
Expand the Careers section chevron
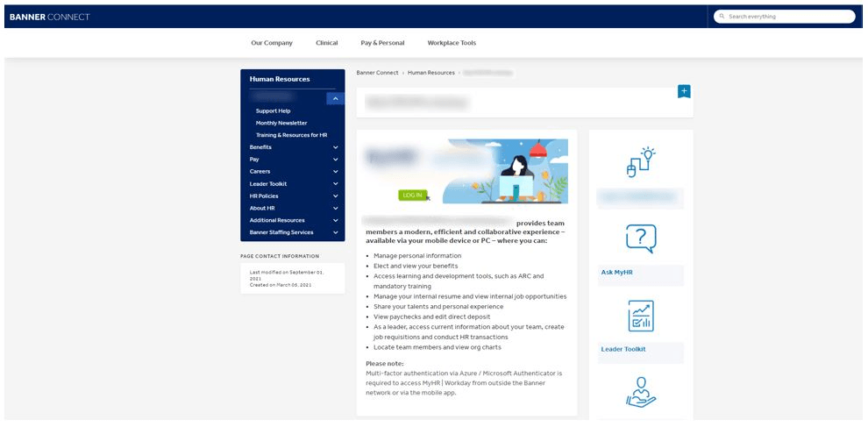pyautogui.click(x=336, y=172)
